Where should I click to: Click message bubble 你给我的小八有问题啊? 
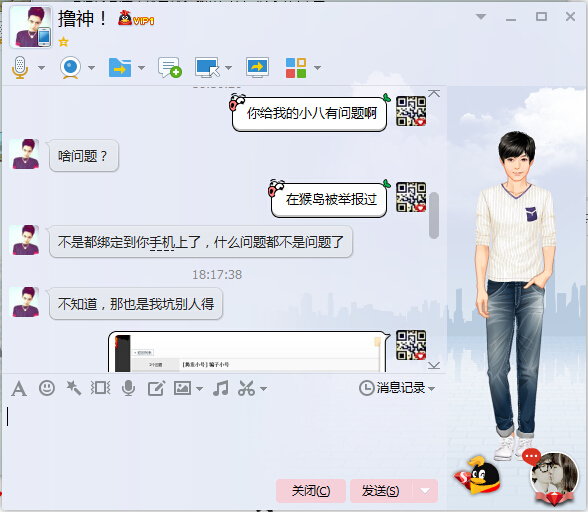[x=309, y=113]
